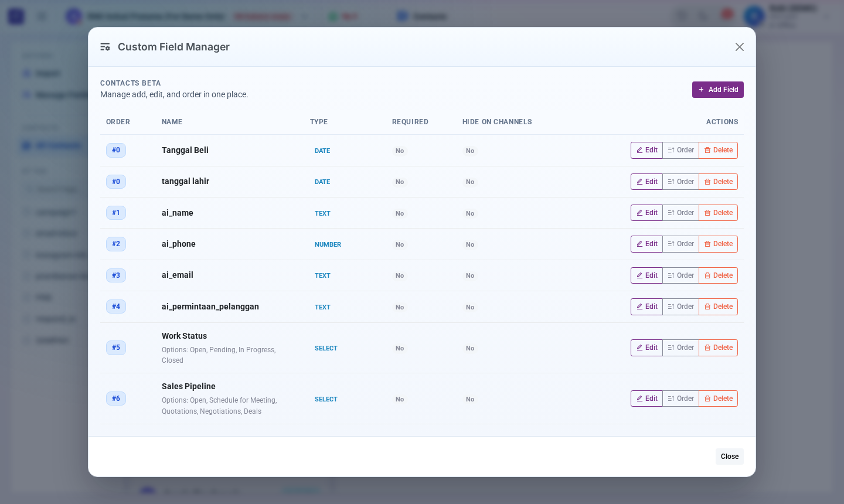Click Order for Sales Pipeline row
844x504 pixels.
pyautogui.click(x=680, y=399)
